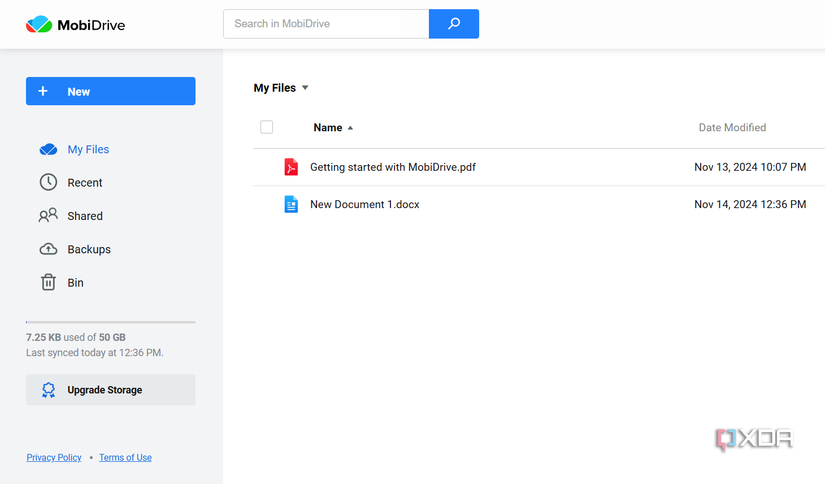Sort by the Name column header
The width and height of the screenshot is (825, 484).
point(328,127)
